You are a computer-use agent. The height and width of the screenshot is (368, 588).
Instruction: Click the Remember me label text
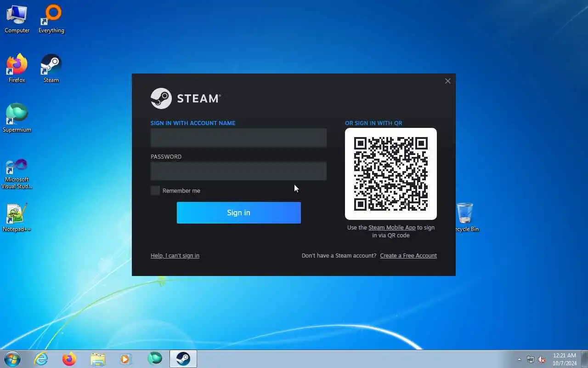click(181, 191)
